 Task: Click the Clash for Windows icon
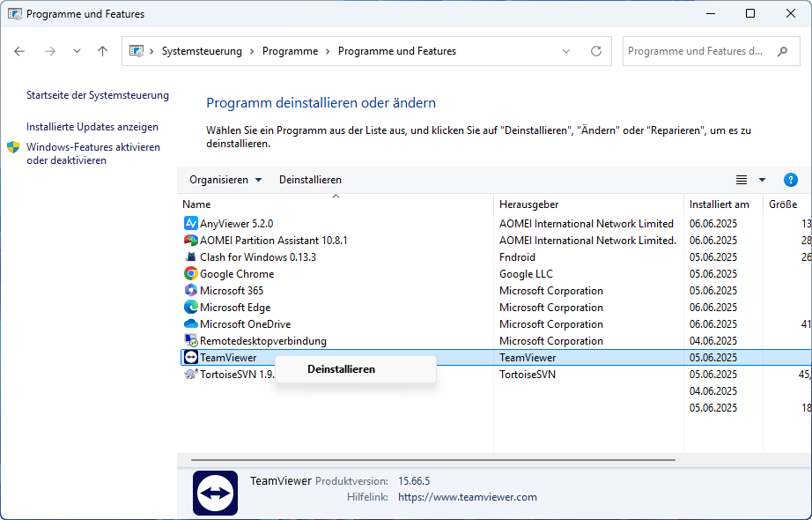(x=190, y=257)
